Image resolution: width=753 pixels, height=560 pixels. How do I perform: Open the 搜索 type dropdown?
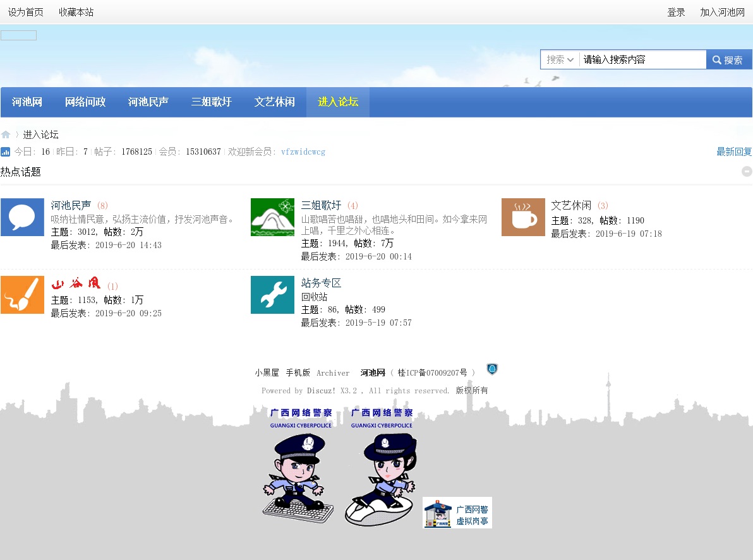pos(560,59)
